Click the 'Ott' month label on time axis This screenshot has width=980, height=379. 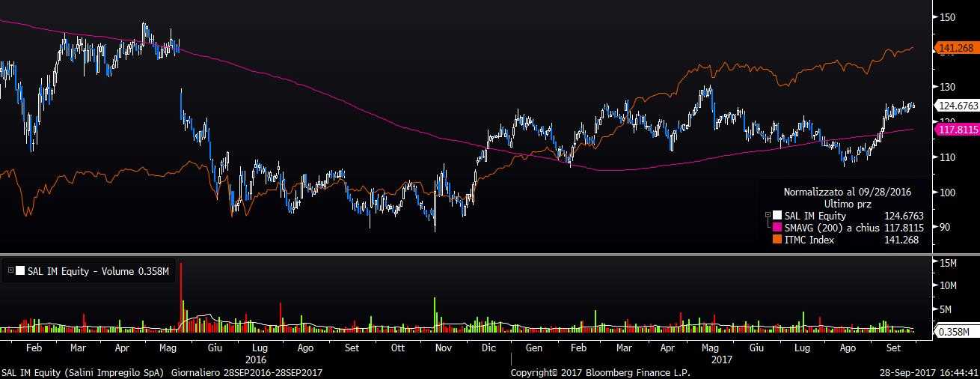[398, 348]
